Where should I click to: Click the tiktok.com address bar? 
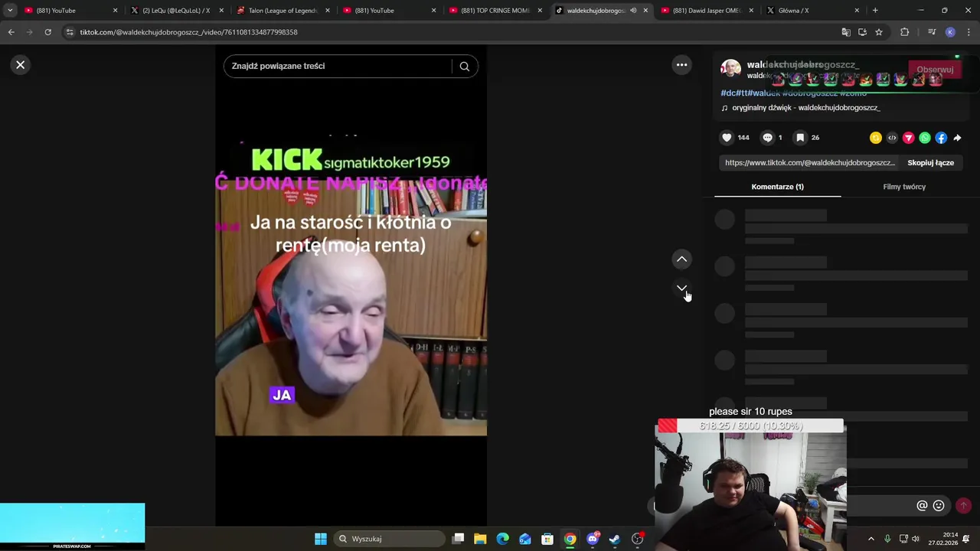click(452, 32)
